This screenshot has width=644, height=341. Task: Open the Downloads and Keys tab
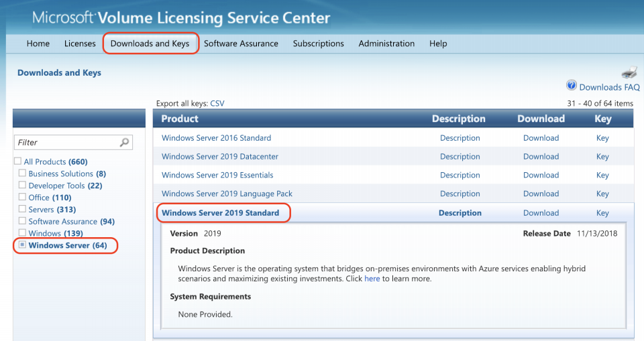150,44
